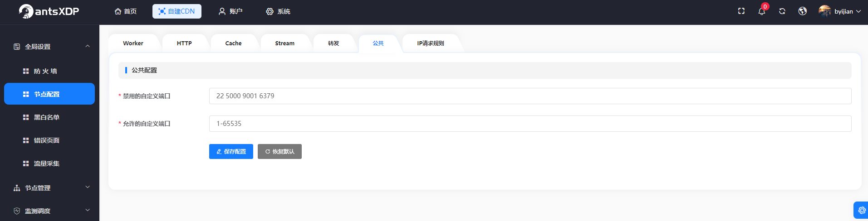Open 错误页面 in sidebar
Image resolution: width=868 pixels, height=221 pixels.
click(x=49, y=140)
